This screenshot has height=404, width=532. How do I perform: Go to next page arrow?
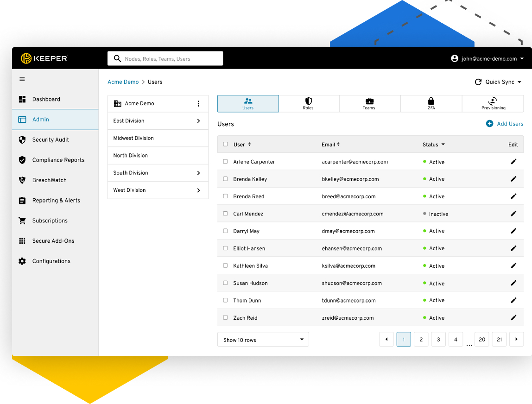click(516, 339)
